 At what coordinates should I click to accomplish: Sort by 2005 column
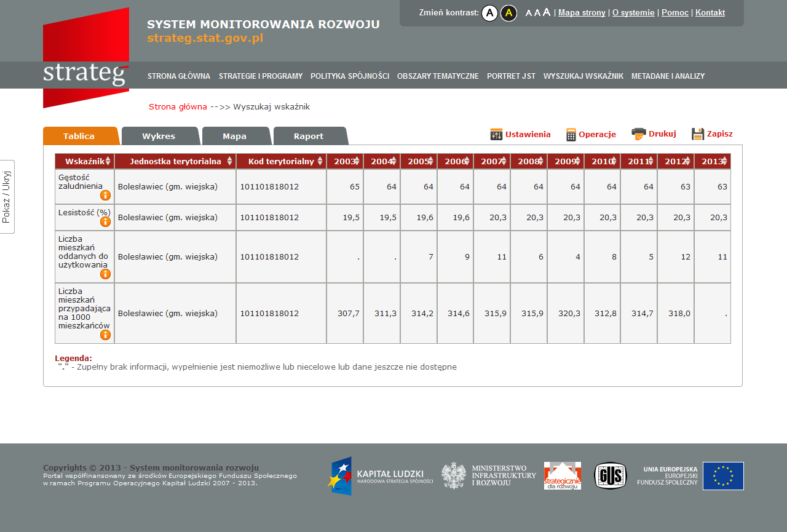[x=419, y=161]
